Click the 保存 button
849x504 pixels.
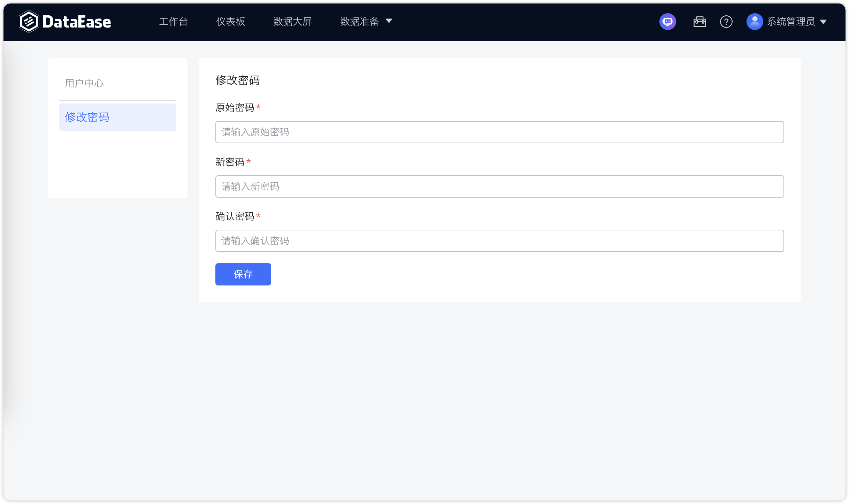click(x=243, y=274)
